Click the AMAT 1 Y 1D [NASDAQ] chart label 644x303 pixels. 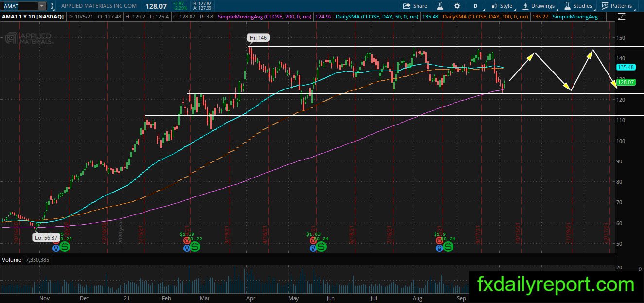33,17
